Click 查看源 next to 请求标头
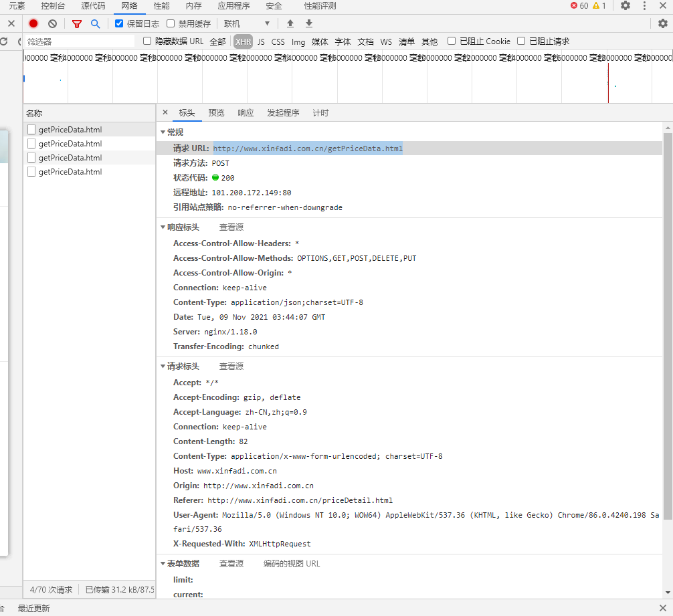 (231, 367)
